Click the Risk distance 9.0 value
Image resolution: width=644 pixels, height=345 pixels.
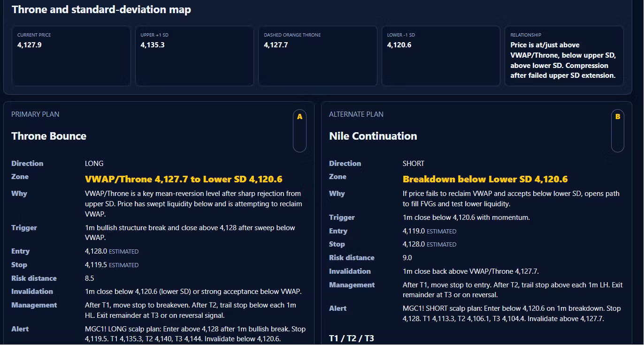[x=407, y=258]
